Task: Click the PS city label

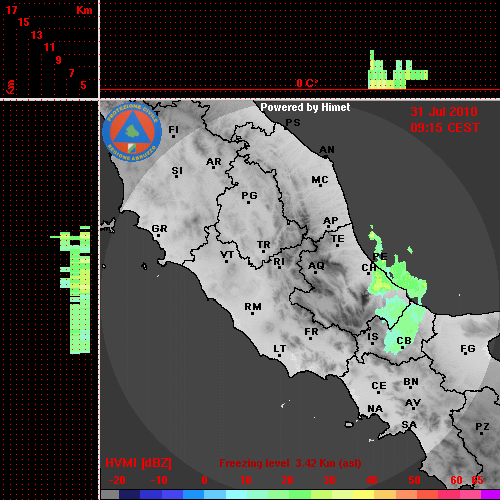Action: [293, 123]
